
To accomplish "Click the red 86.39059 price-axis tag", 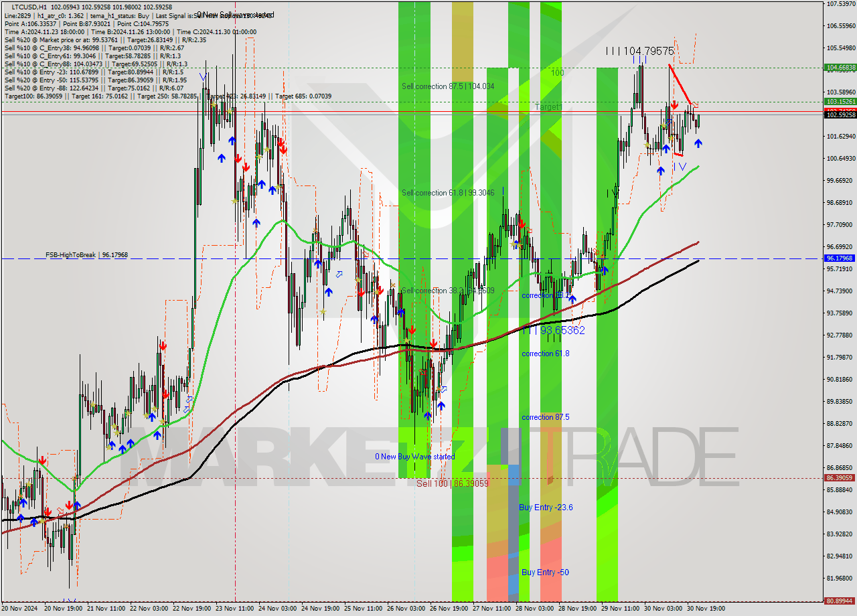I will 840,478.
